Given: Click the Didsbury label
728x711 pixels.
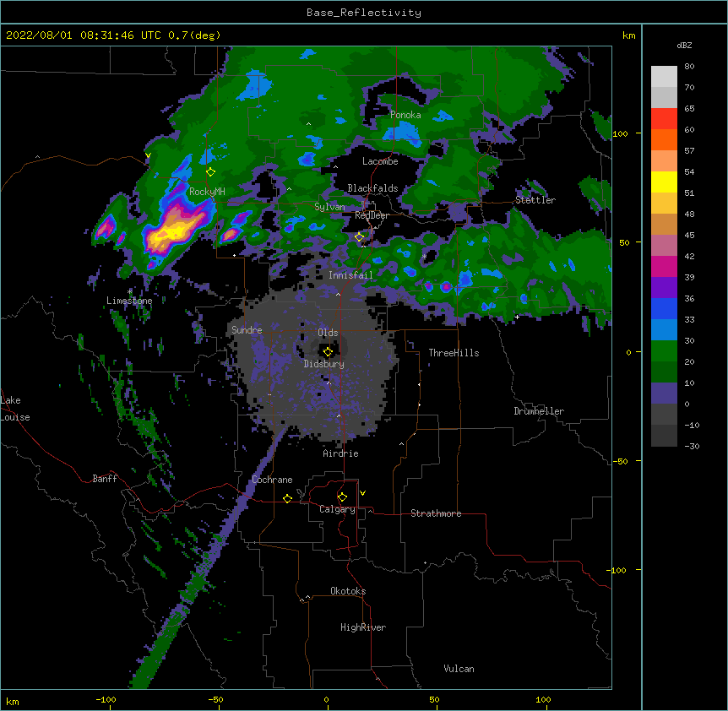Looking at the screenshot, I should tap(324, 364).
